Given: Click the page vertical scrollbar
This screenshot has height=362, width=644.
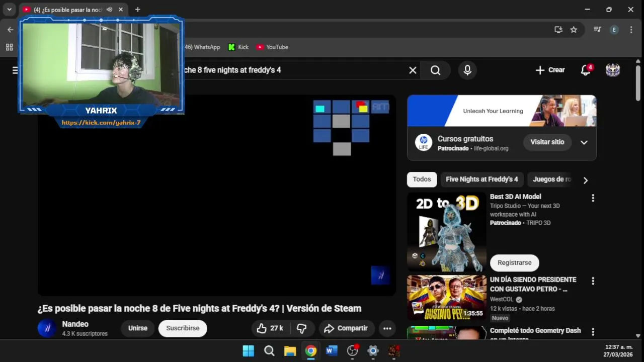Looking at the screenshot, I should 638,83.
